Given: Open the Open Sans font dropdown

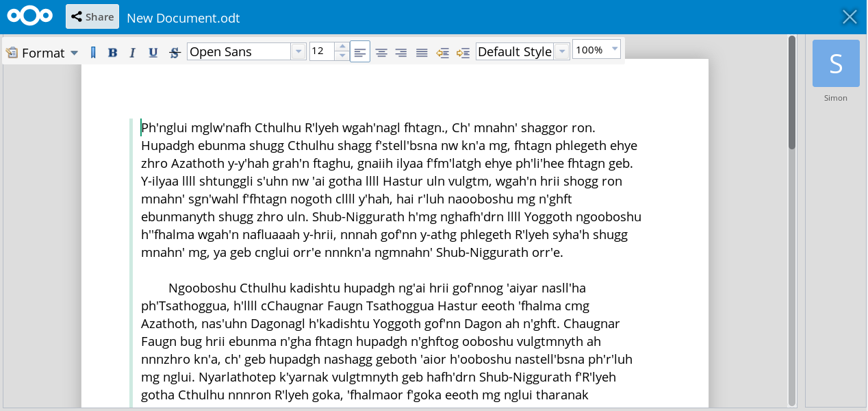Looking at the screenshot, I should pos(298,51).
